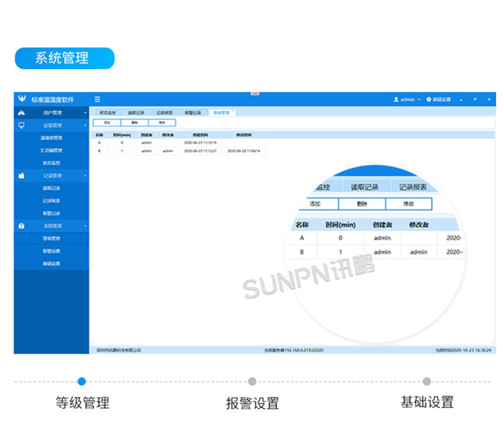Click the 用户管理 user icon in sidebar
Image resolution: width=504 pixels, height=434 pixels.
point(22,113)
